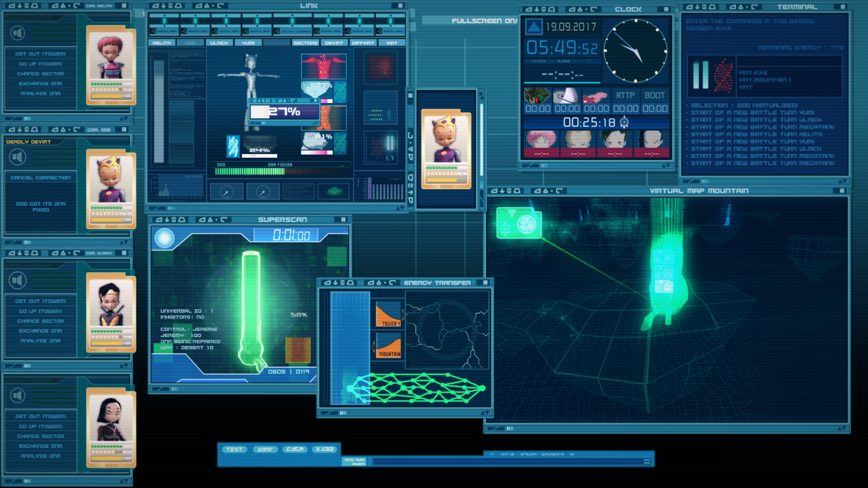The image size is (868, 488).
Task: Toggle the pause bars in Terminal window
Action: point(701,75)
